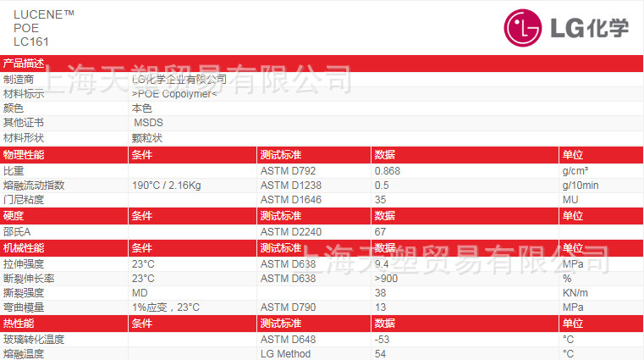Click the ASTM D792 standard cell
This screenshot has height=360, width=644.
pos(288,170)
